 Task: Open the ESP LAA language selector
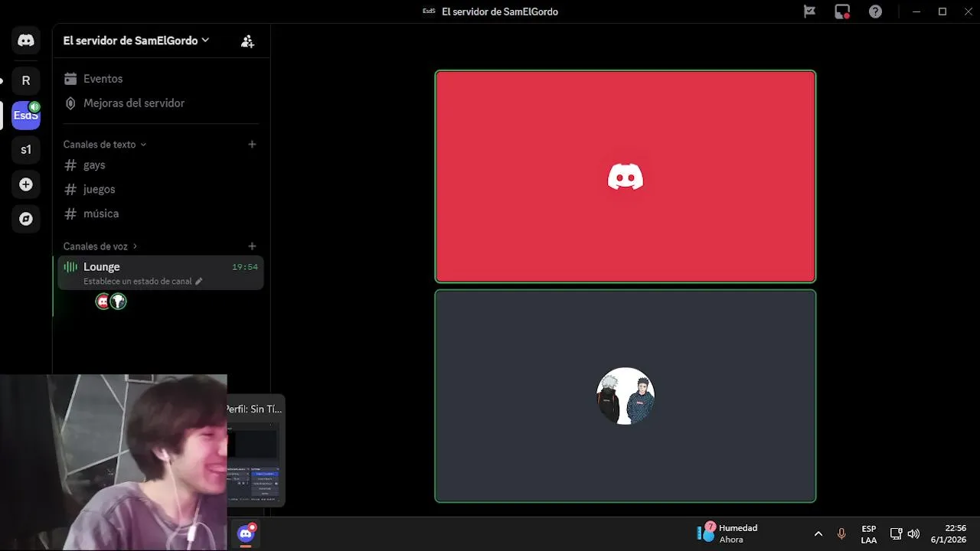pyautogui.click(x=869, y=534)
